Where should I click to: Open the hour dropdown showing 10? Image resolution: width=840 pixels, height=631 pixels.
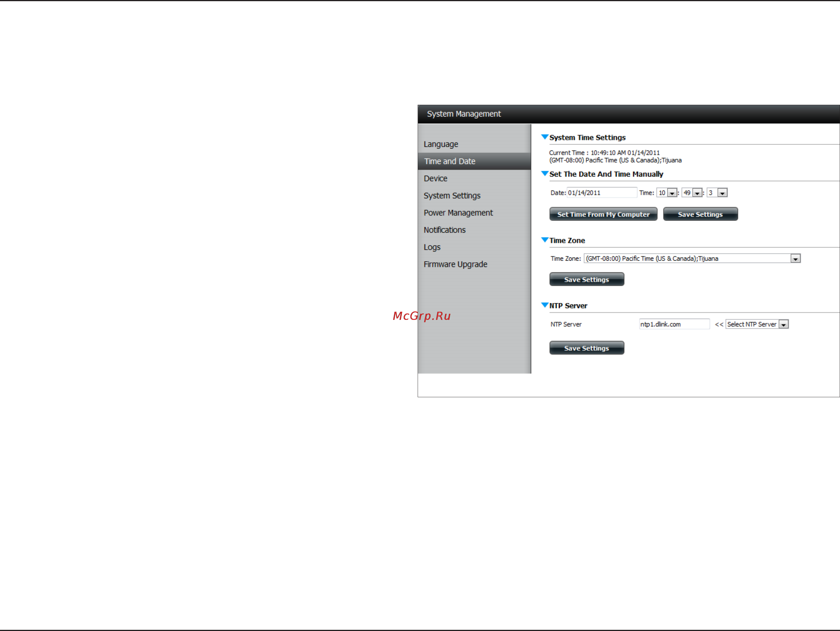pos(666,193)
